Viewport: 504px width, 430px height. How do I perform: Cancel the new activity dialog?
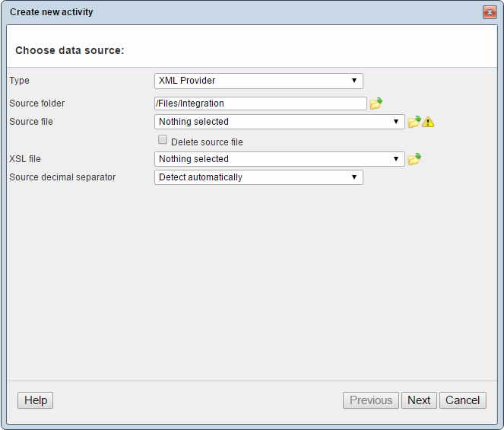click(463, 400)
